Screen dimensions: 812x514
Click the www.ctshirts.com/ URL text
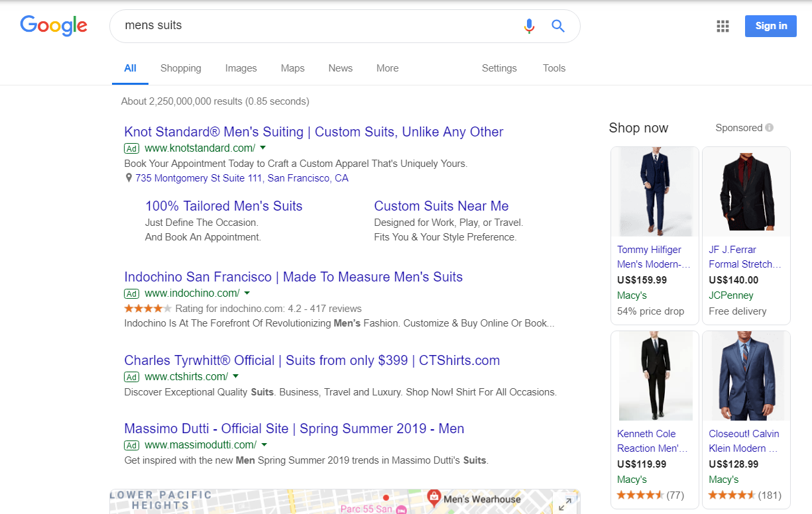tap(186, 377)
